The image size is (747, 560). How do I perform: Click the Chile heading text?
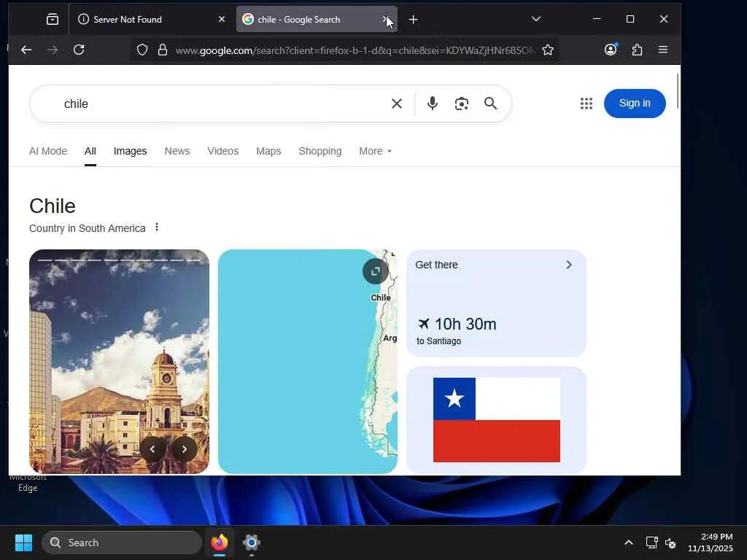[53, 206]
